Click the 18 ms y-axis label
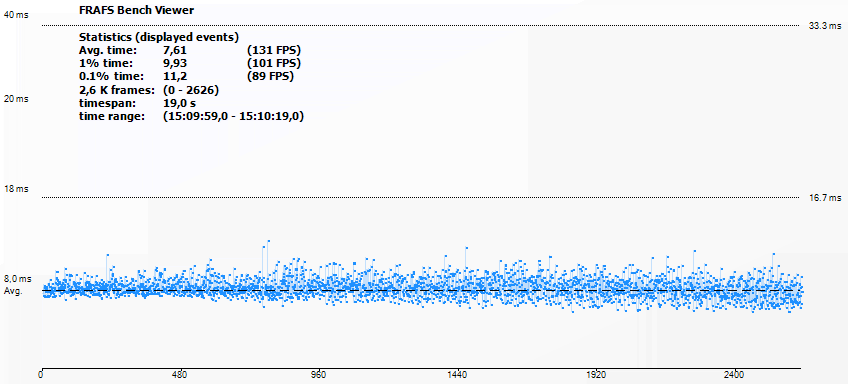This screenshot has height=384, width=848. pyautogui.click(x=16, y=189)
